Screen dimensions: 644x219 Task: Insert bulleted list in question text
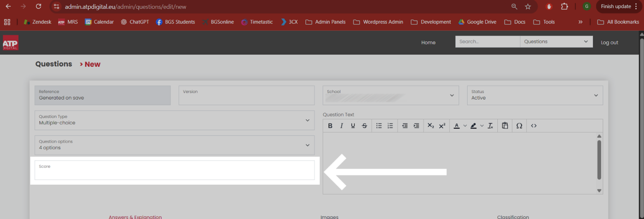click(379, 126)
